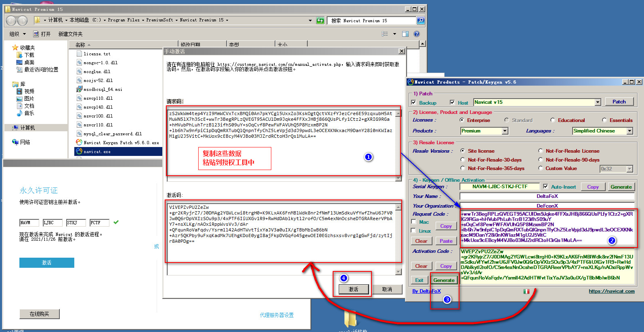Expand the Navicat v15 version dropdown
The width and height of the screenshot is (644, 332).
598,103
